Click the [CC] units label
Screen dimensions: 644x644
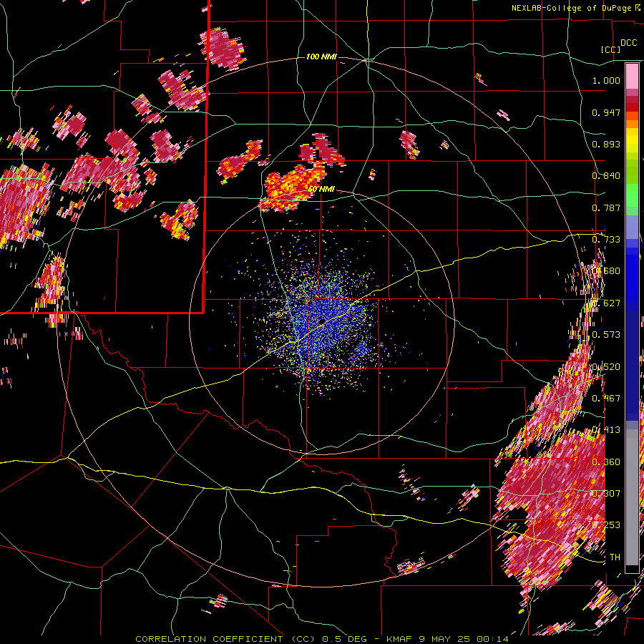[x=611, y=49]
